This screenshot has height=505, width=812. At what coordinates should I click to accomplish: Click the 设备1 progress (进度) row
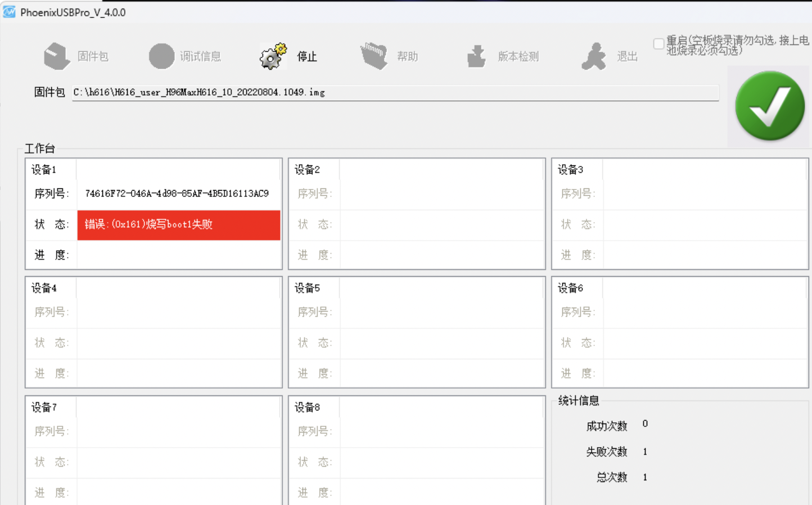178,255
